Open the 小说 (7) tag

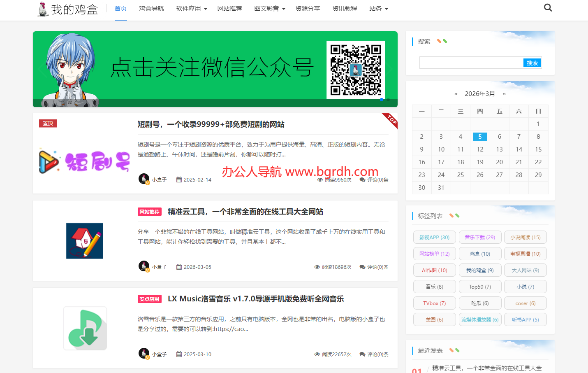click(525, 287)
